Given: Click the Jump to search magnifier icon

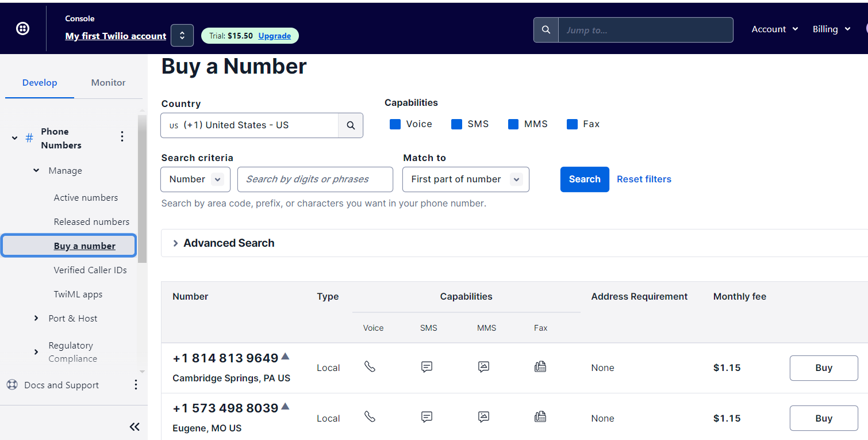Looking at the screenshot, I should [x=546, y=30].
